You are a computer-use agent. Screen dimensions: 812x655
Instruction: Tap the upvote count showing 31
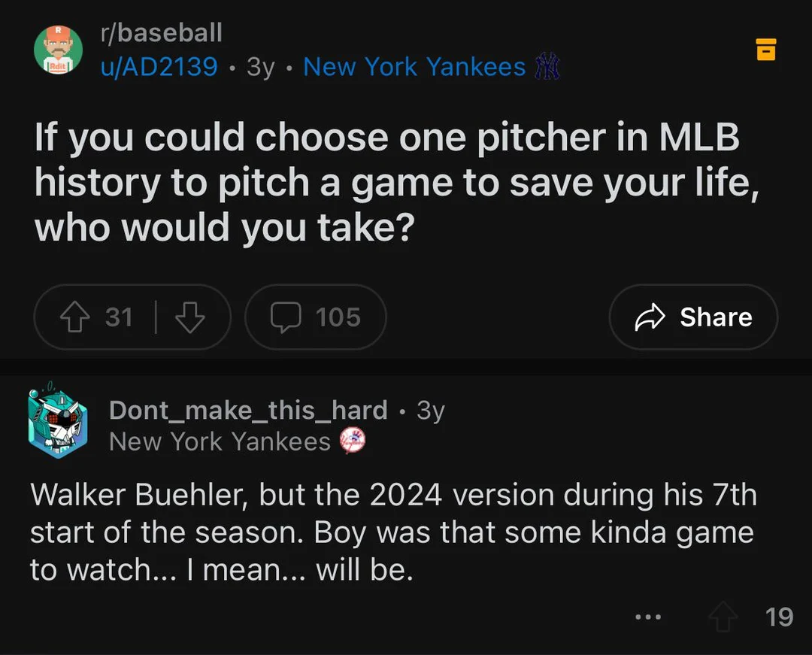pyautogui.click(x=120, y=317)
